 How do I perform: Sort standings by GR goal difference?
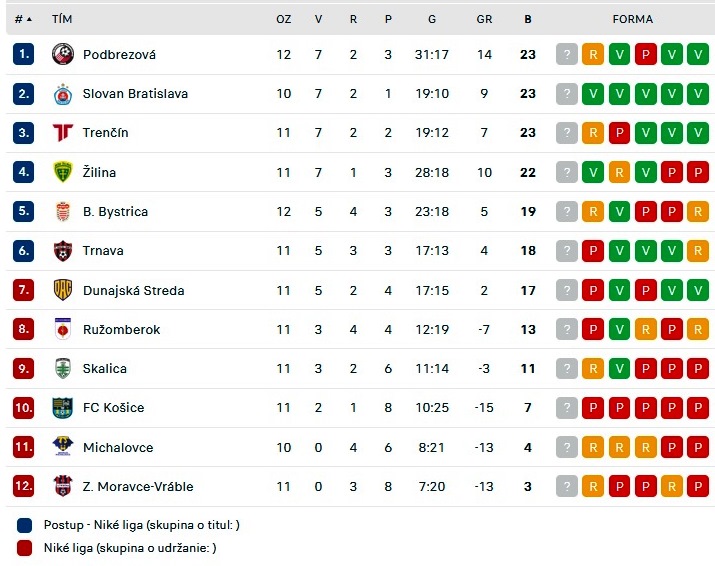(x=484, y=19)
